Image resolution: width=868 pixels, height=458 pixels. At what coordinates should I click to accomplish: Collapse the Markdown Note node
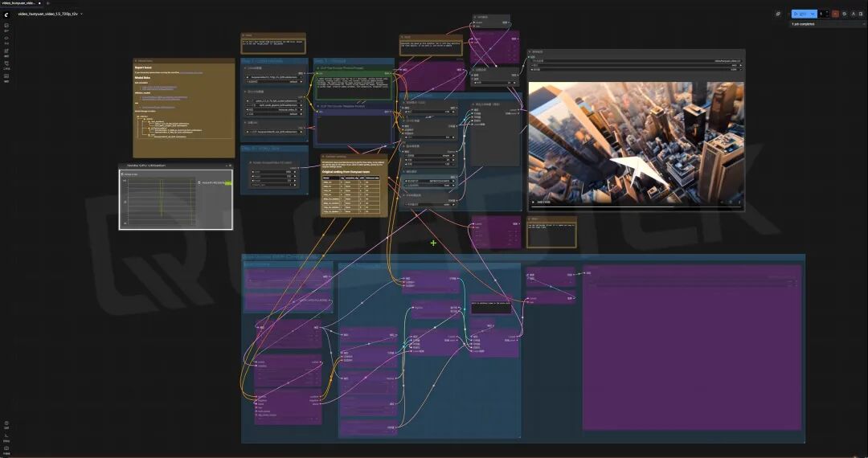click(x=136, y=61)
